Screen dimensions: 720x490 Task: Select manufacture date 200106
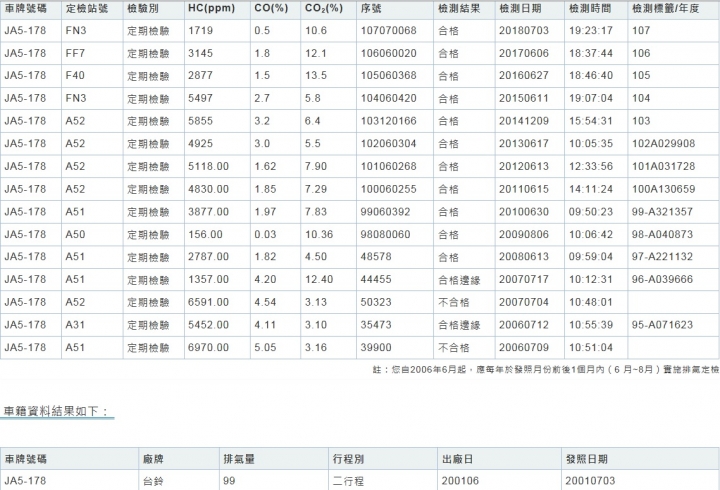460,481
